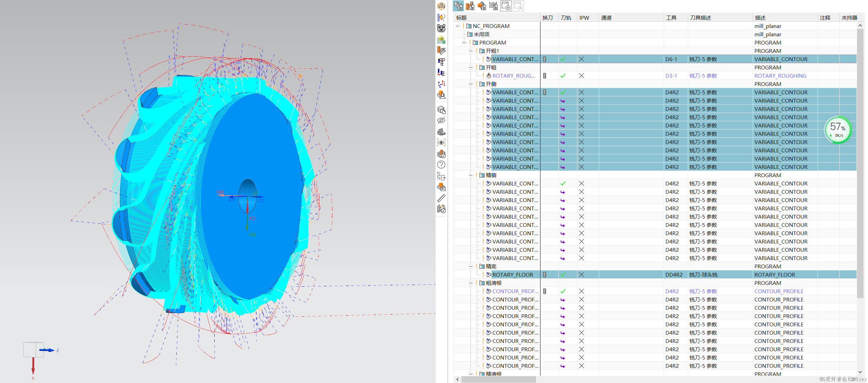Toggle the bracketed eye show icon

point(441,143)
